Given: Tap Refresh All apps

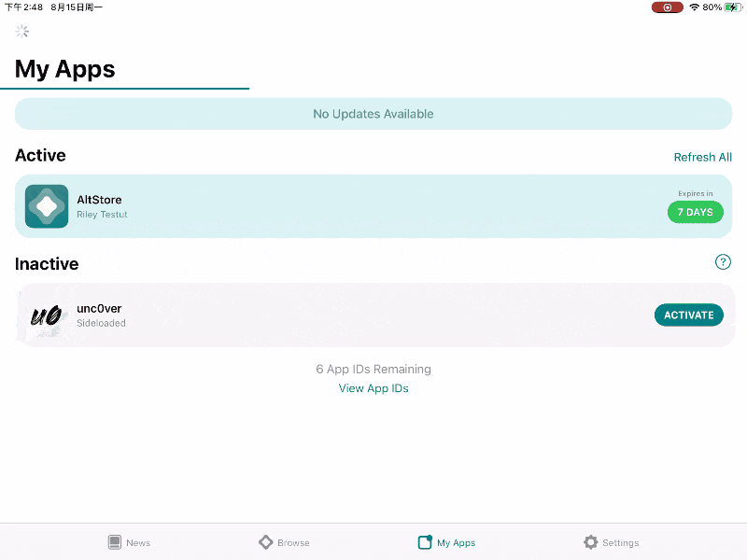Looking at the screenshot, I should [703, 157].
